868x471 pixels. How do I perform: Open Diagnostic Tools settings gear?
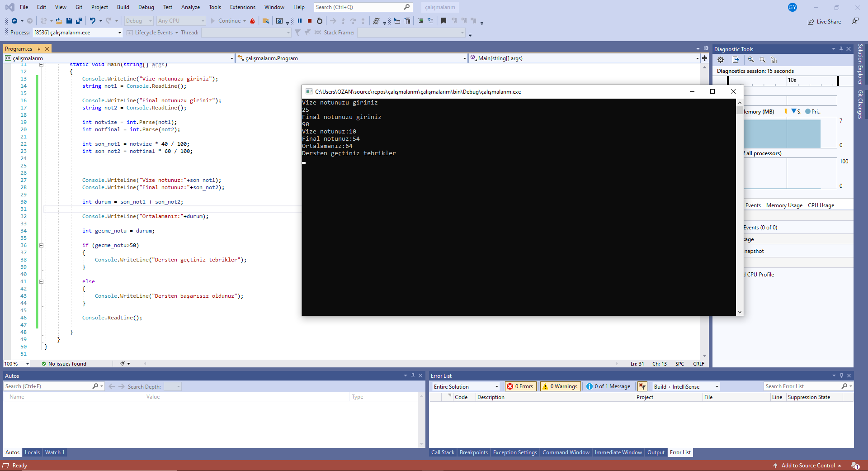tap(721, 60)
